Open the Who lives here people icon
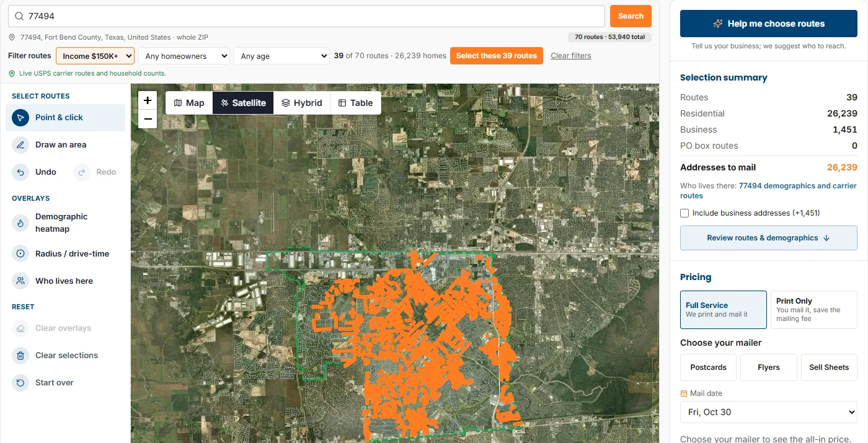The height and width of the screenshot is (443, 868). pos(20,281)
